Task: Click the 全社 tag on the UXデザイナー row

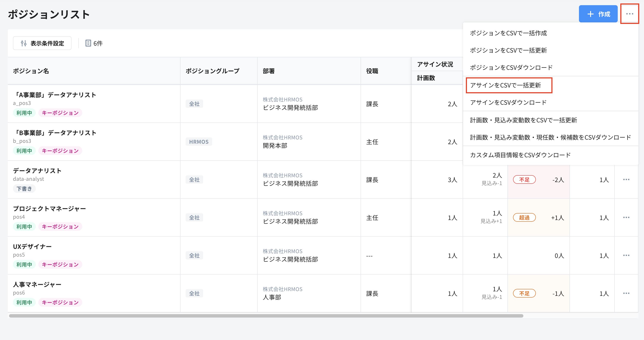Action: click(x=194, y=255)
